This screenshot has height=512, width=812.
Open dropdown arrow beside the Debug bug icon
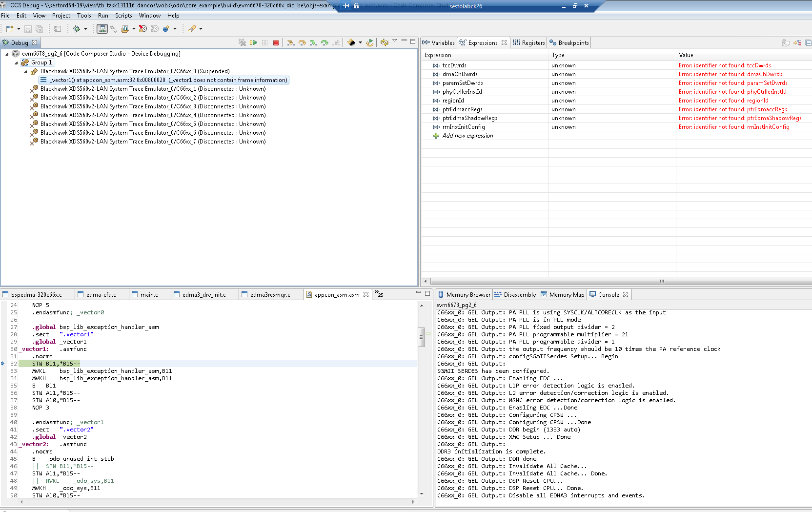tap(85, 29)
